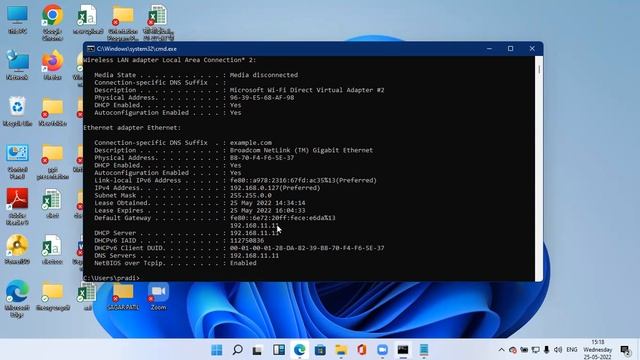Image resolution: width=640 pixels, height=360 pixels.
Task: Open the Network desktop icon
Action: (17, 65)
